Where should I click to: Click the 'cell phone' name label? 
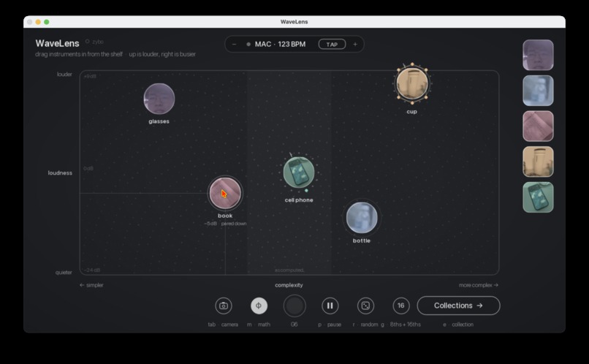click(x=299, y=200)
